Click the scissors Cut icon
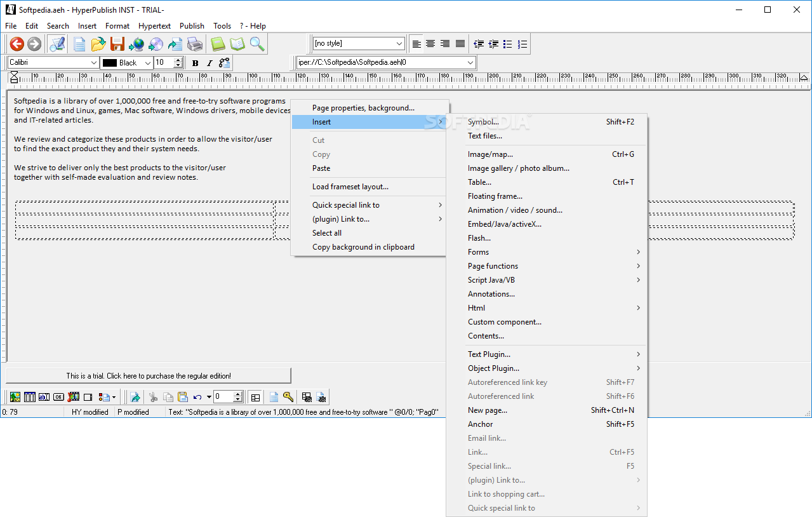812x517 pixels. coord(153,397)
